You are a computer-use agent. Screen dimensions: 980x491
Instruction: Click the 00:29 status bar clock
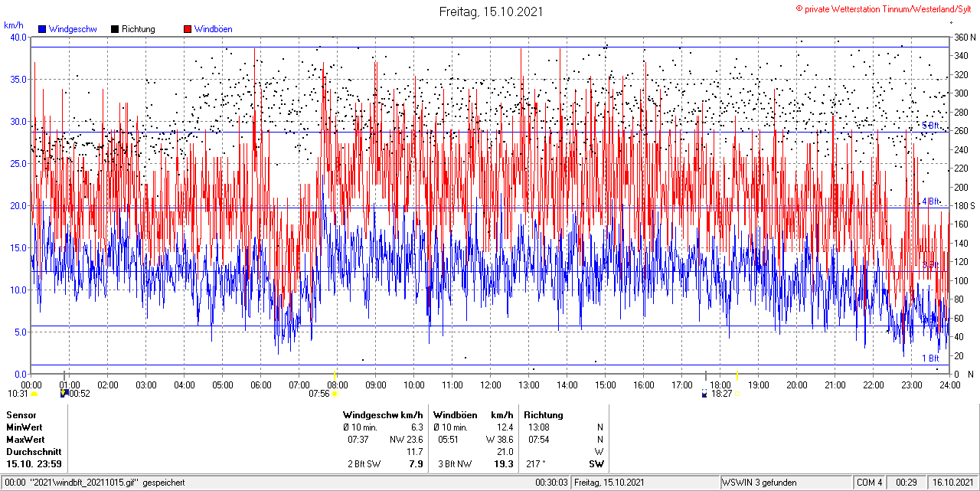(906, 483)
